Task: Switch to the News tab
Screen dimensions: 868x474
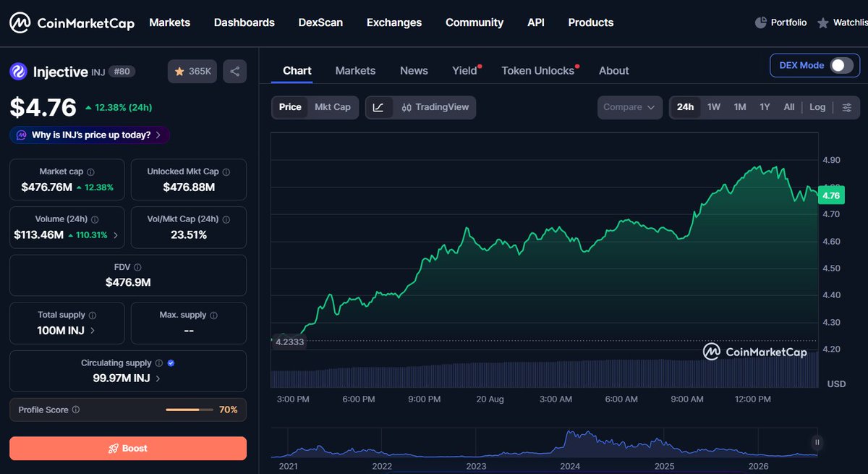Action: click(414, 70)
